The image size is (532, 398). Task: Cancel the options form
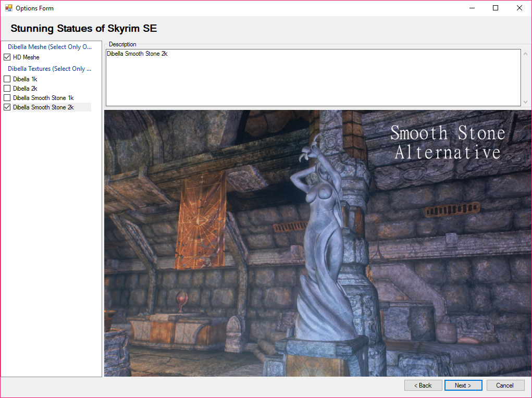(505, 385)
